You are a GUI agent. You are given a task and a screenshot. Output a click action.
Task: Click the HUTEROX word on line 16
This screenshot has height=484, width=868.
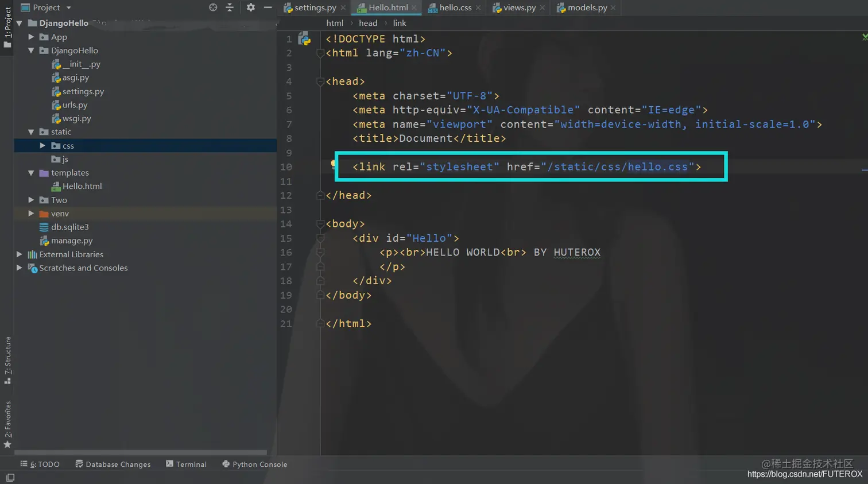pos(577,253)
